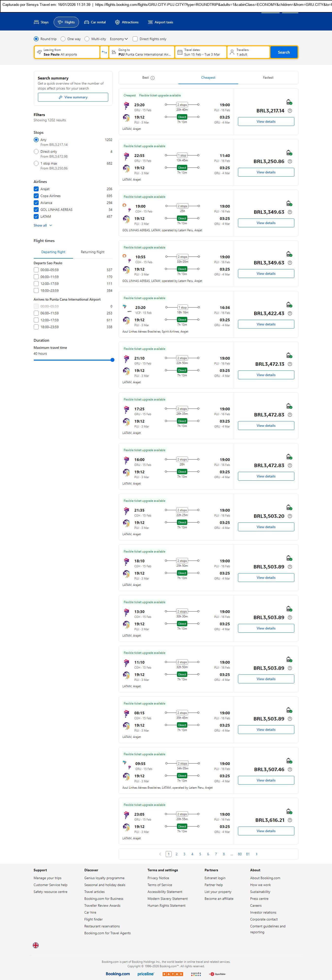Open the Car rental section
Viewport: 332px width, 980px height.
pos(95,22)
